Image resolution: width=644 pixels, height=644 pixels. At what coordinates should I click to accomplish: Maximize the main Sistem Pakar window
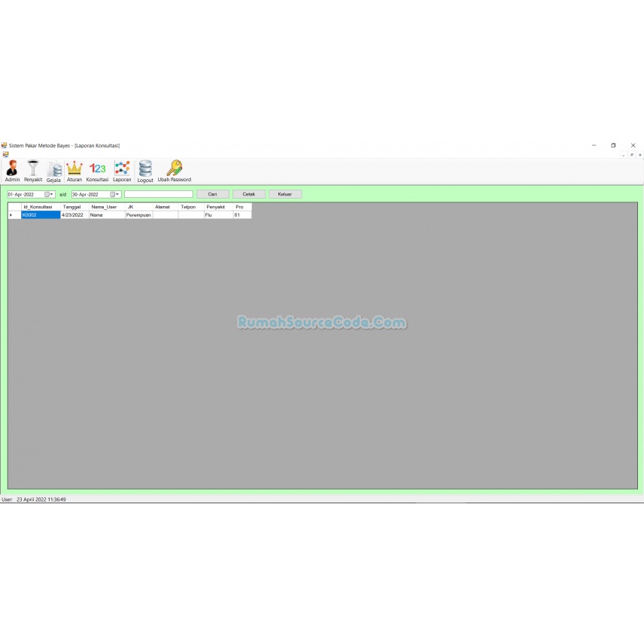pos(613,145)
